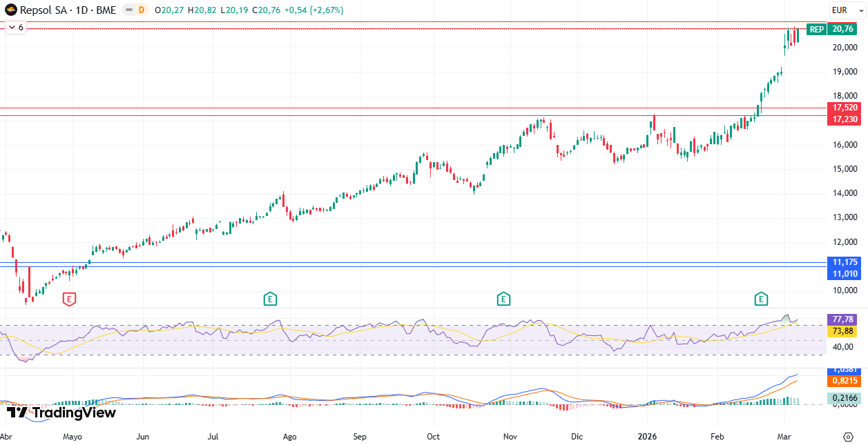Click the red earnings marker near Mayo

(x=69, y=299)
